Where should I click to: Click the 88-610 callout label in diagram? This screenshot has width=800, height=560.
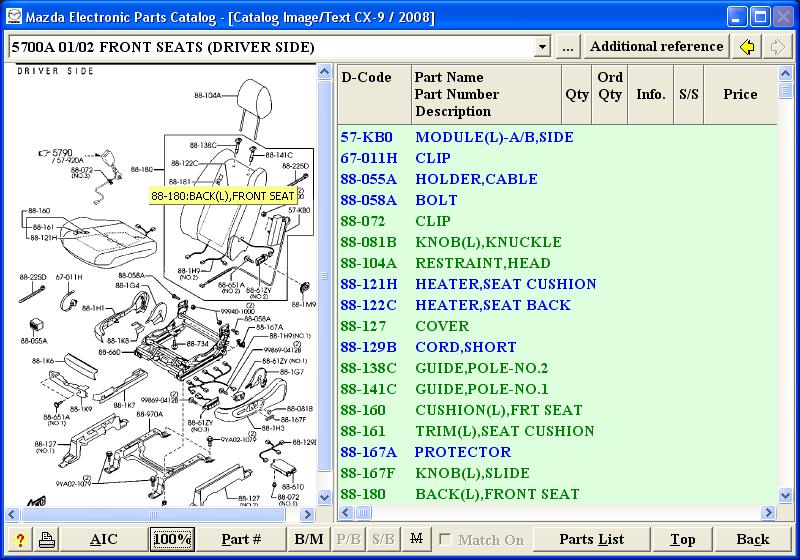point(292,487)
